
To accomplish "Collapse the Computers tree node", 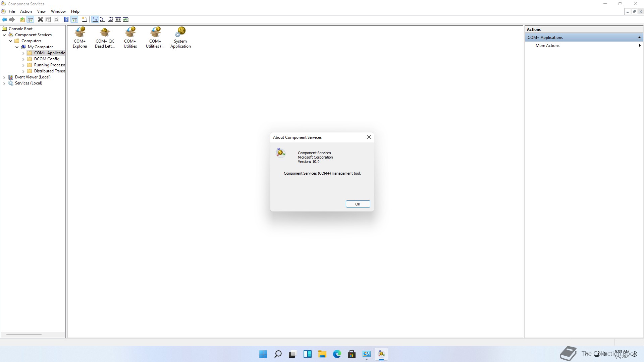I will pos(11,41).
